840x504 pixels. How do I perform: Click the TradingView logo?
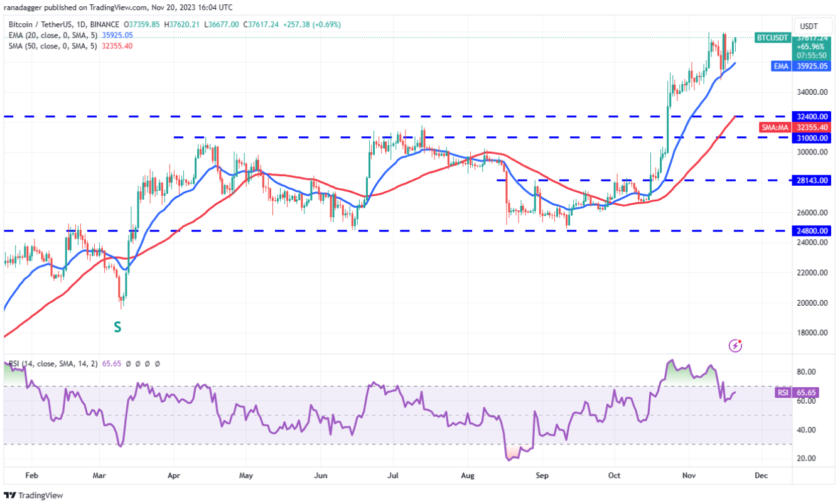(x=33, y=495)
